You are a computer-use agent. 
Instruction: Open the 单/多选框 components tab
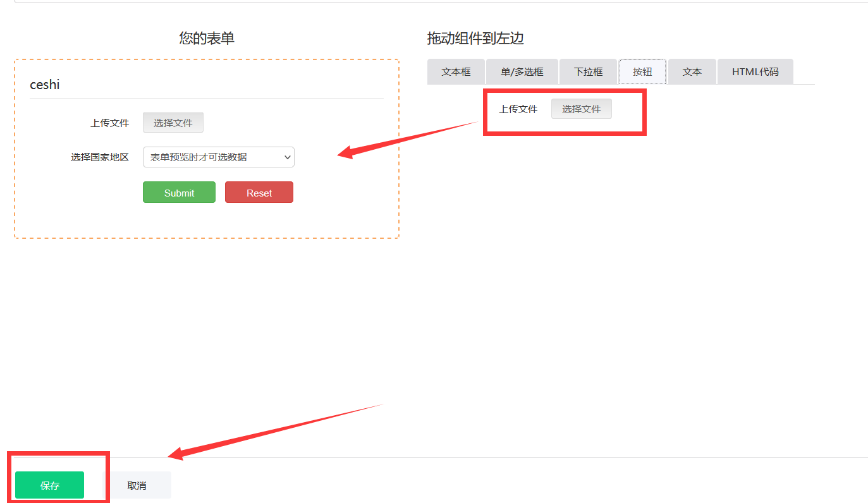click(522, 72)
